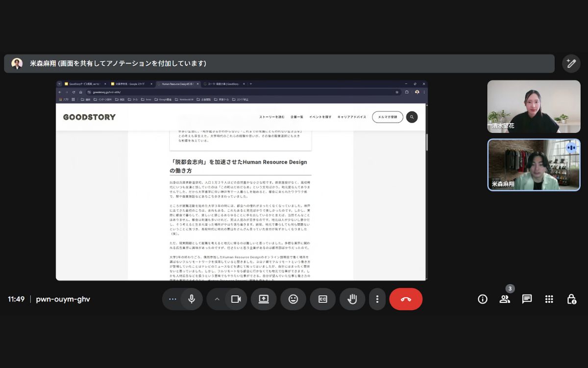Toggle the camera on or off
This screenshot has height=368, width=588.
(236, 299)
